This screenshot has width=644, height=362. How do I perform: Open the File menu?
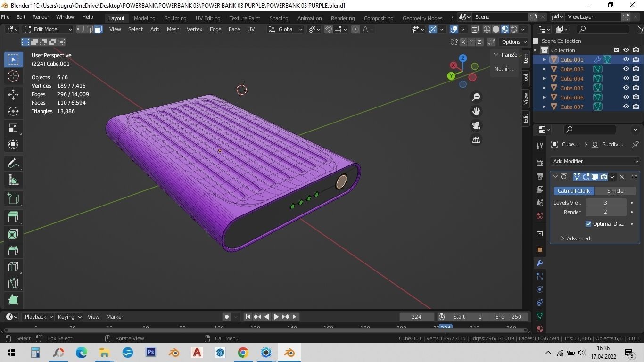tap(5, 17)
